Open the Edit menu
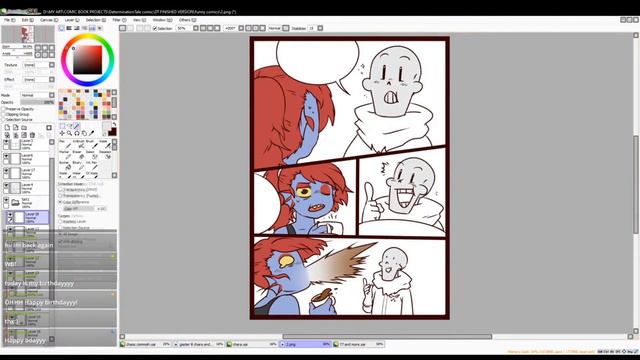The width and height of the screenshot is (640, 360). [x=27, y=20]
